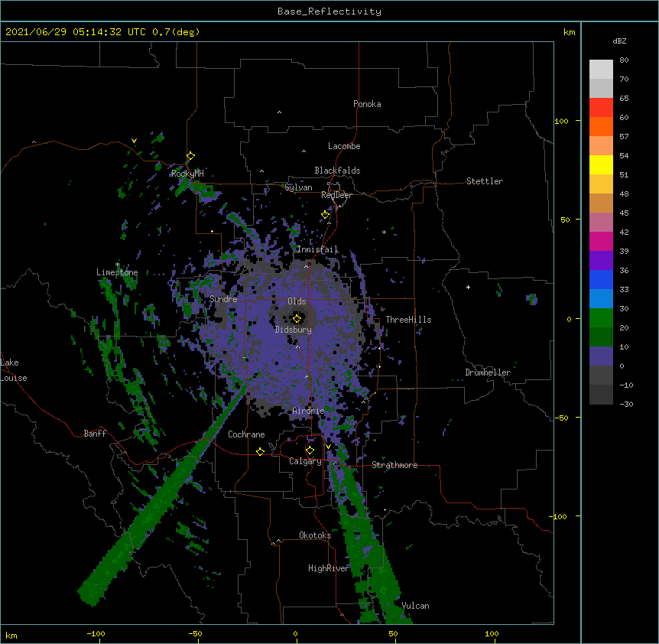Click the yellow diamond radar site marker at Olds
Viewport: 659px width, 644px height.
click(x=297, y=319)
